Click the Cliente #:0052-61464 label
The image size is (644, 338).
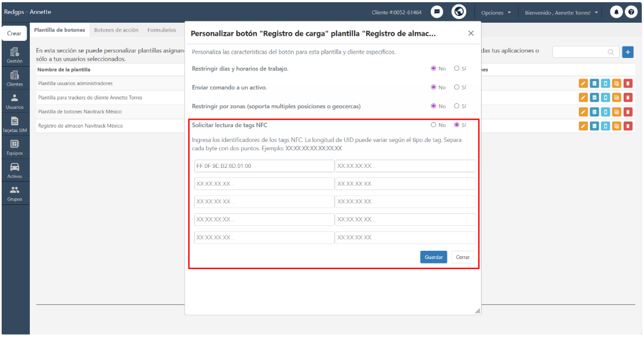click(397, 12)
